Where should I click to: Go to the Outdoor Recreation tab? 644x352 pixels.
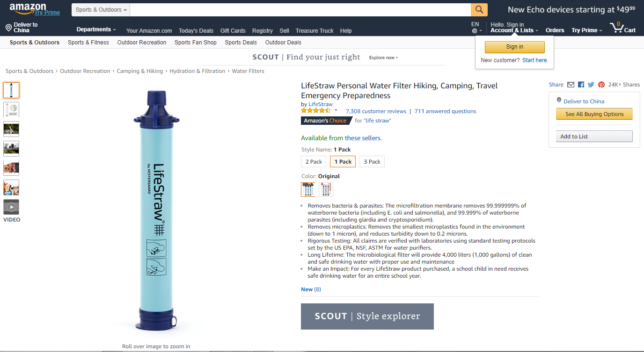coord(142,43)
